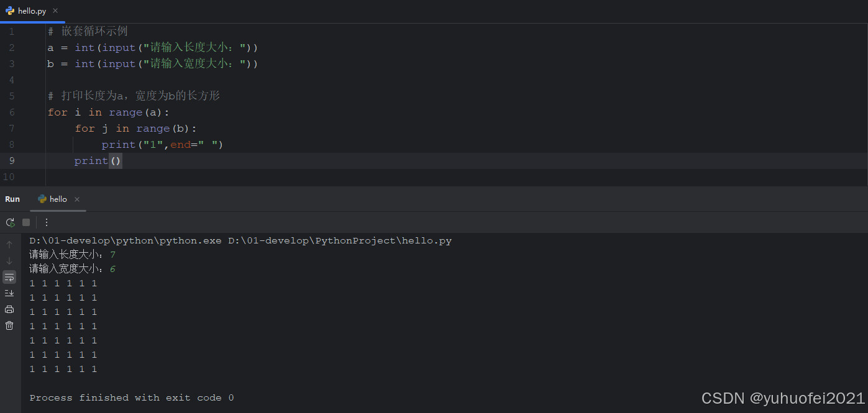
Task: Click the Python file icon on the hello.py tab
Action: [10, 11]
